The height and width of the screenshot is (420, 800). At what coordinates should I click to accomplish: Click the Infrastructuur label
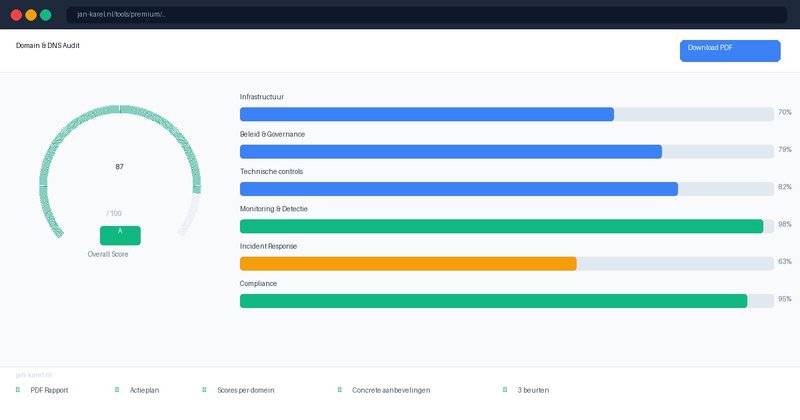262,96
